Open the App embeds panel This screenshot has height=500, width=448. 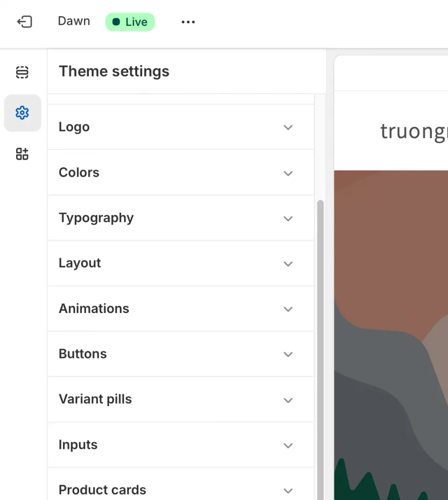(22, 154)
